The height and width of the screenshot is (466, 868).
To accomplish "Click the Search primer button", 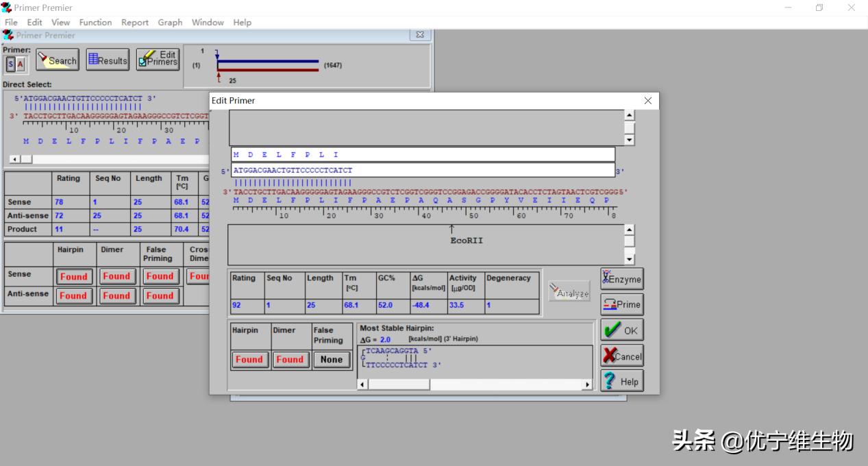I will click(58, 60).
